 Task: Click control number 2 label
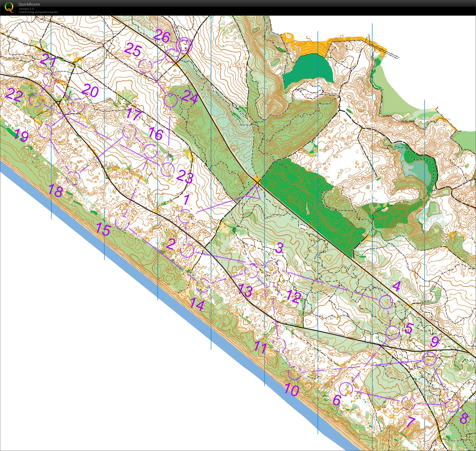[171, 244]
